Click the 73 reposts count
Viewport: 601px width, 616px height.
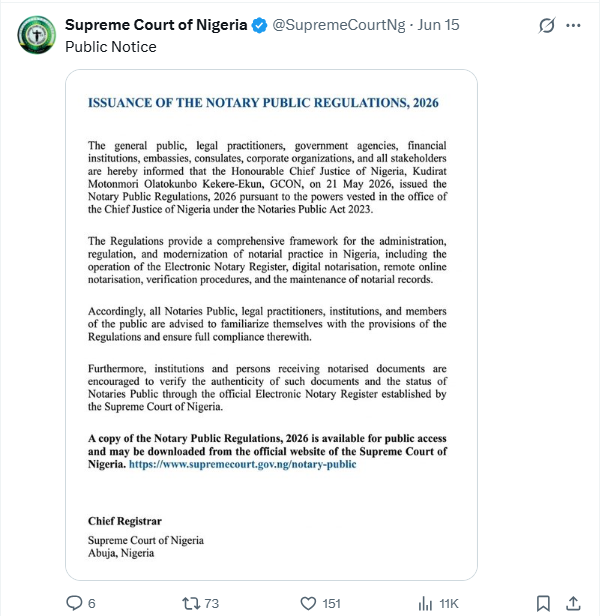(x=212, y=603)
